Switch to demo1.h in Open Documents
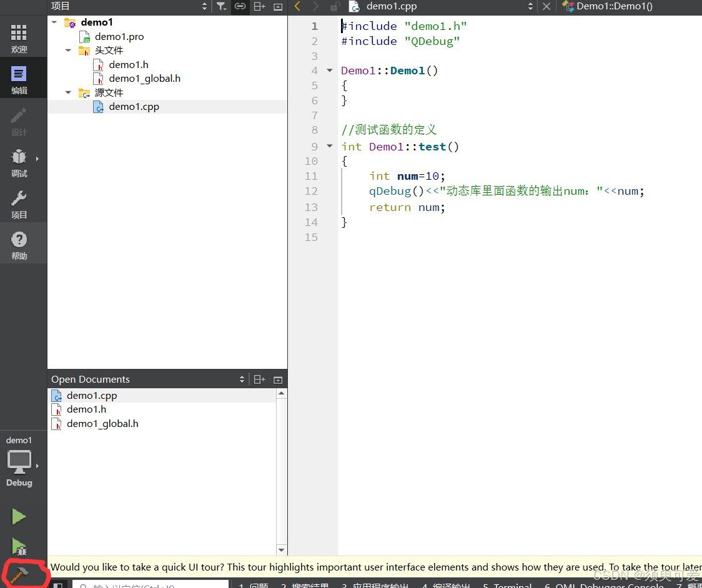Viewport: 702px width, 588px height. (86, 409)
